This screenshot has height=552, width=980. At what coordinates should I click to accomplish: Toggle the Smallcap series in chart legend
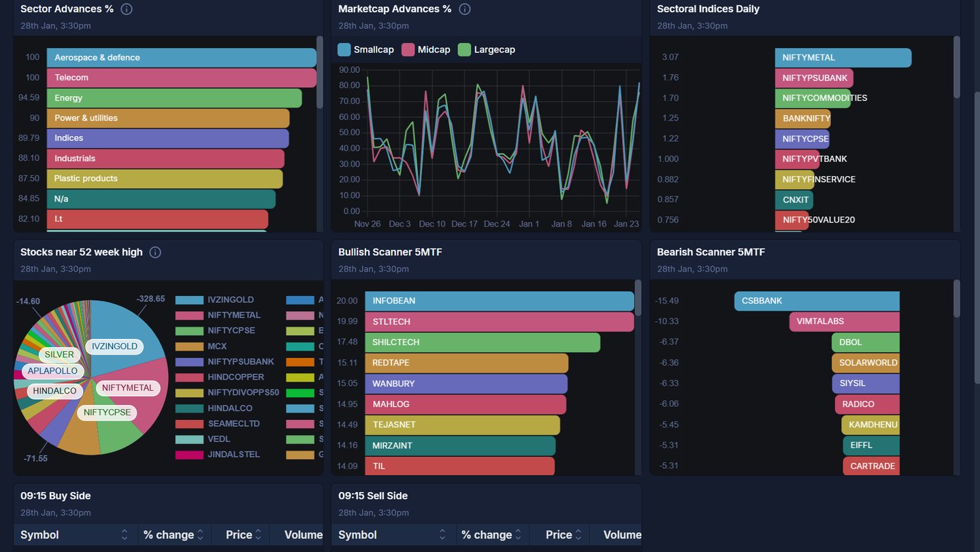(x=366, y=50)
